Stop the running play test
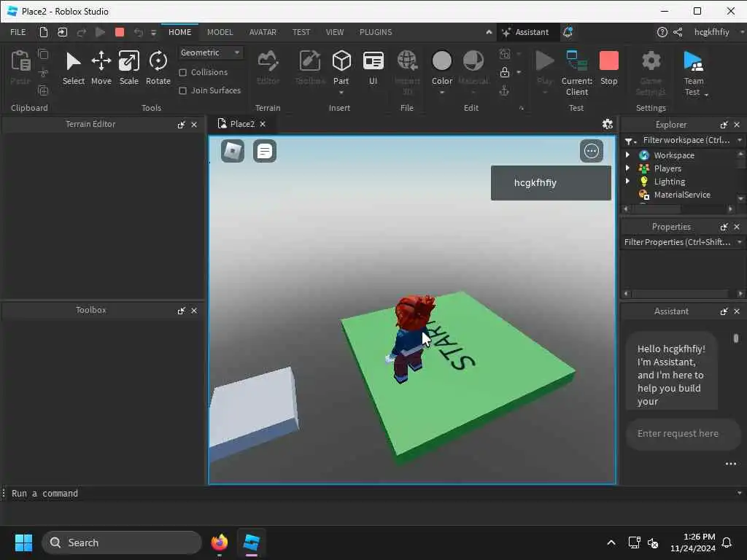The height and width of the screenshot is (560, 747). 608,68
